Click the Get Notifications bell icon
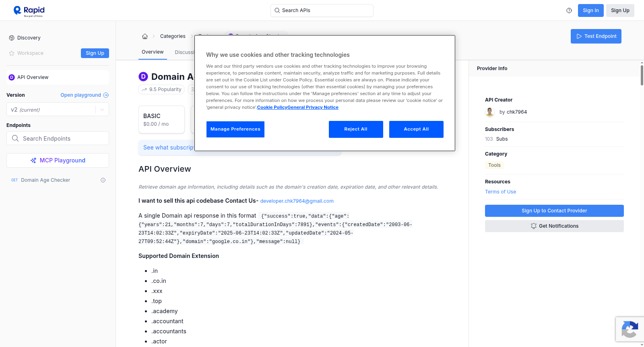 534,226
